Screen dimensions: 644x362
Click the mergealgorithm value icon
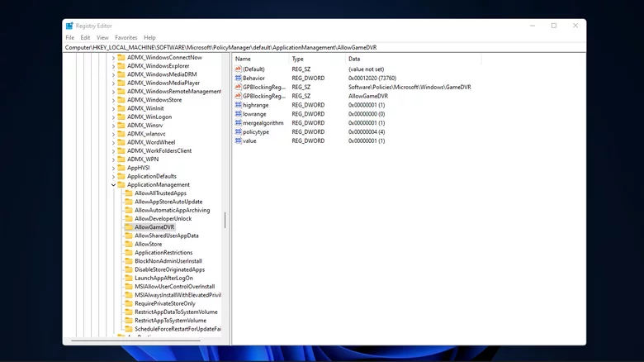(x=239, y=122)
